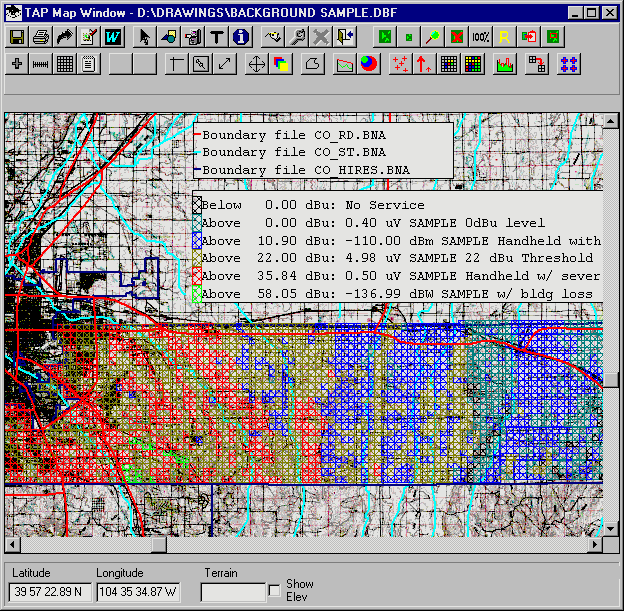Click the polygon outline icon

tap(313, 64)
